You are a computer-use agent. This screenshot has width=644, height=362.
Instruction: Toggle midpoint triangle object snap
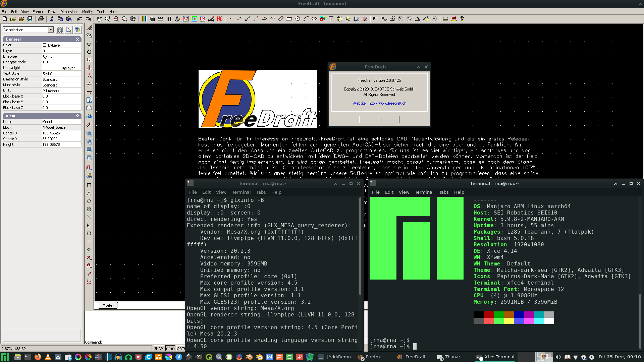point(89,193)
